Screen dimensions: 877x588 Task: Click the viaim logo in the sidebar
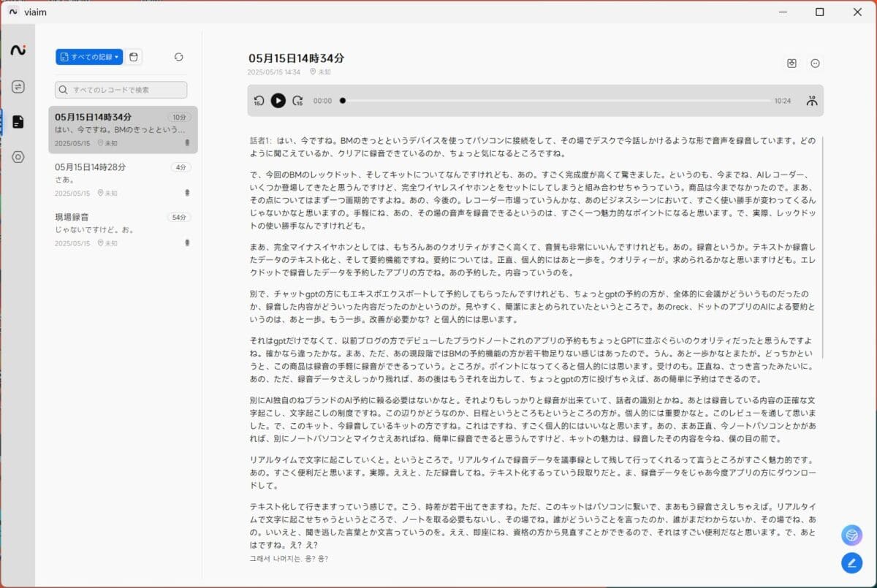(x=18, y=50)
